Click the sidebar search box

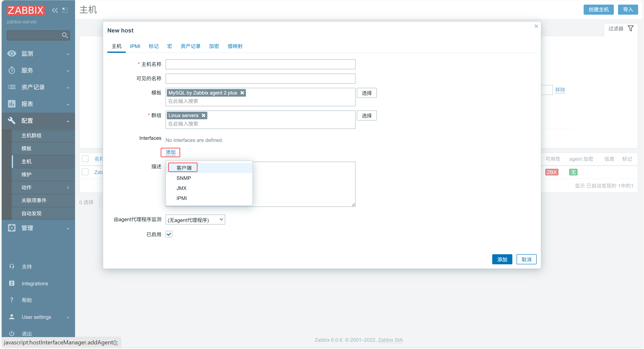coord(38,35)
